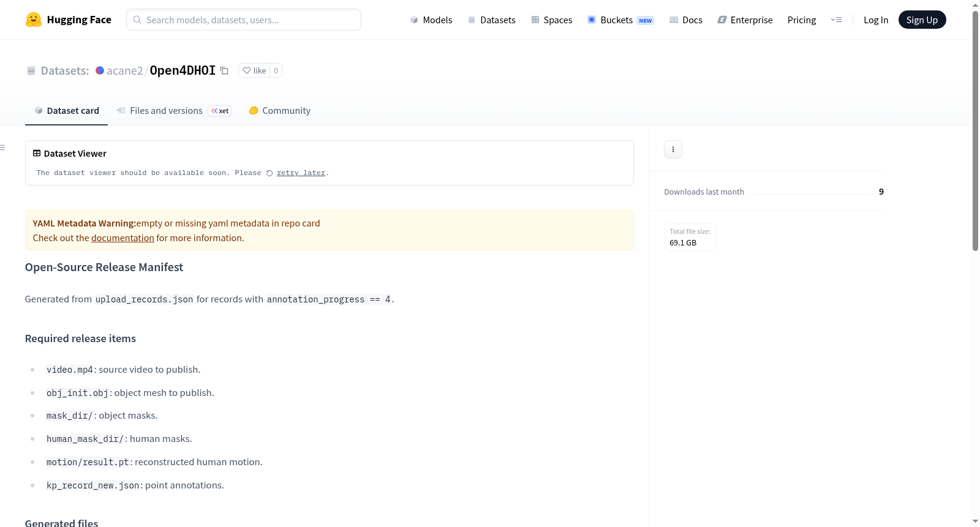Click the YAML Metadata Warning text
This screenshot has width=980, height=527.
coord(85,223)
